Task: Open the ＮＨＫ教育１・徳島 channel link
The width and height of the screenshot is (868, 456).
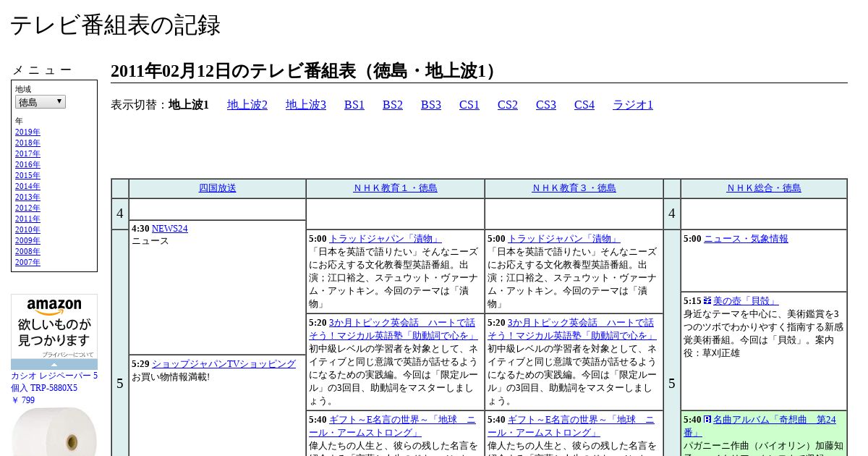Action: click(x=396, y=188)
